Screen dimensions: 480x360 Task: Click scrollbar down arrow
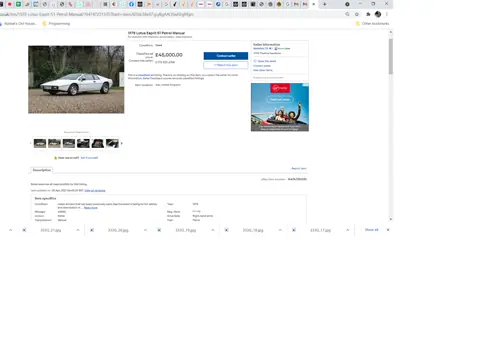391,219
